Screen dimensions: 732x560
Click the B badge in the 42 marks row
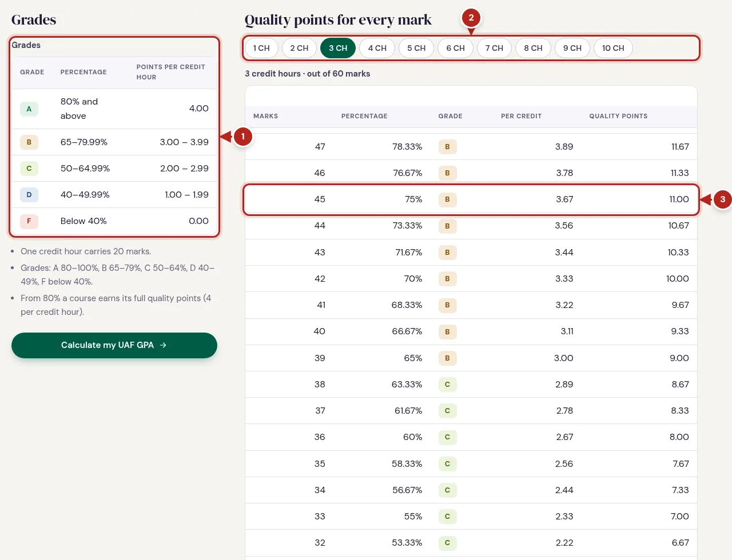pyautogui.click(x=447, y=279)
